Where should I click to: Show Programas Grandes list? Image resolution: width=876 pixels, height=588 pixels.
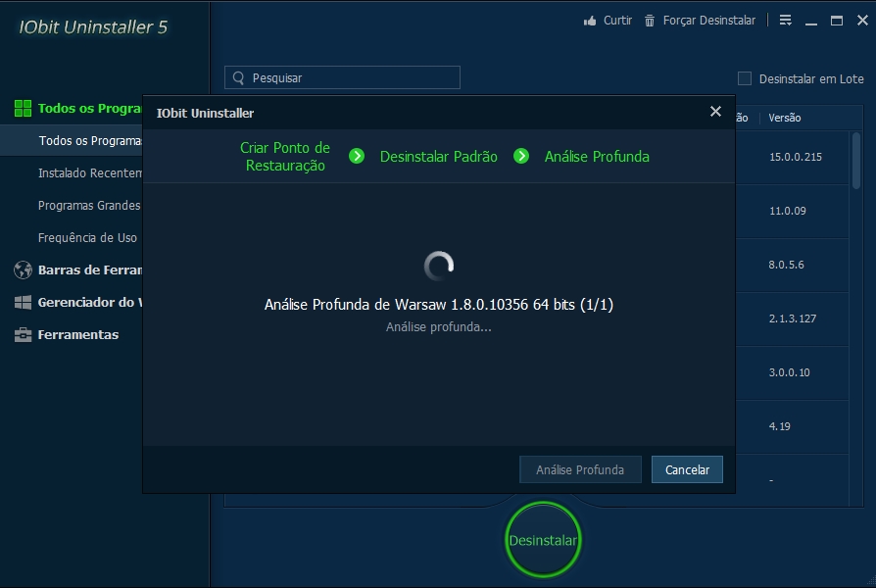89,205
